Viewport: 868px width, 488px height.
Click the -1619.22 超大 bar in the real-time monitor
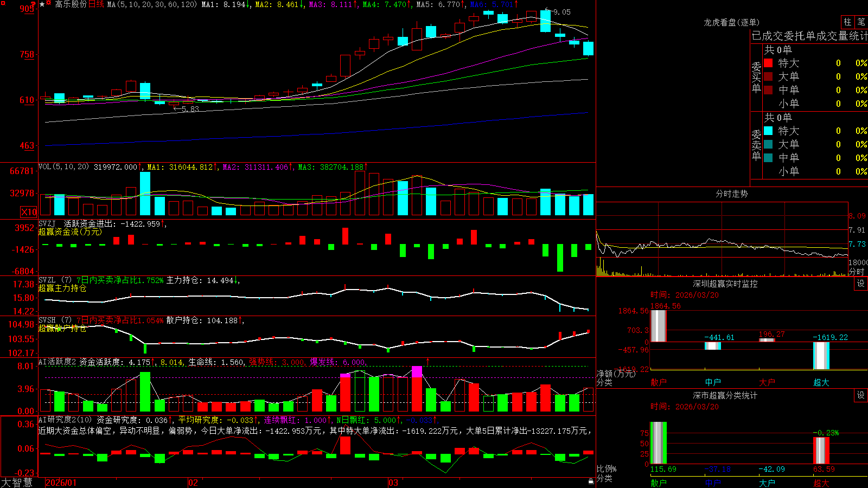pos(821,356)
